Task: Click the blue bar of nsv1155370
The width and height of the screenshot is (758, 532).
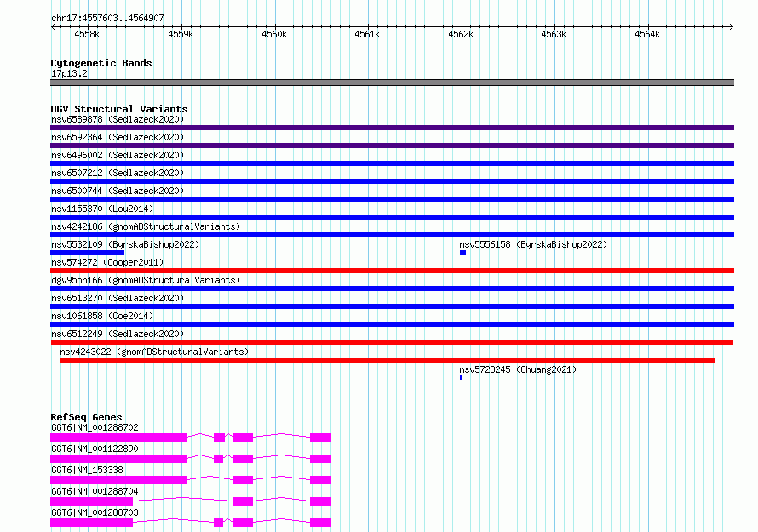Action: [392, 217]
